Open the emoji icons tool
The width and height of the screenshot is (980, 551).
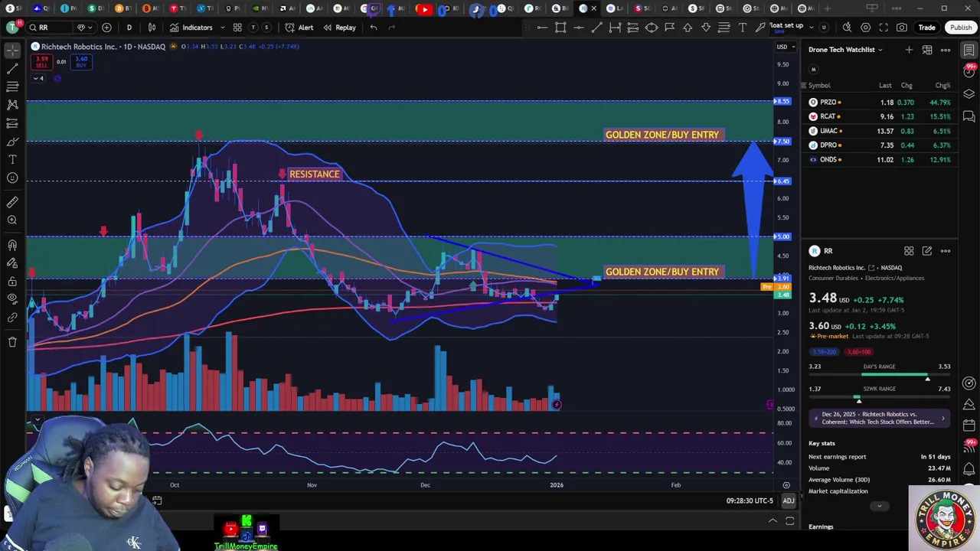12,178
